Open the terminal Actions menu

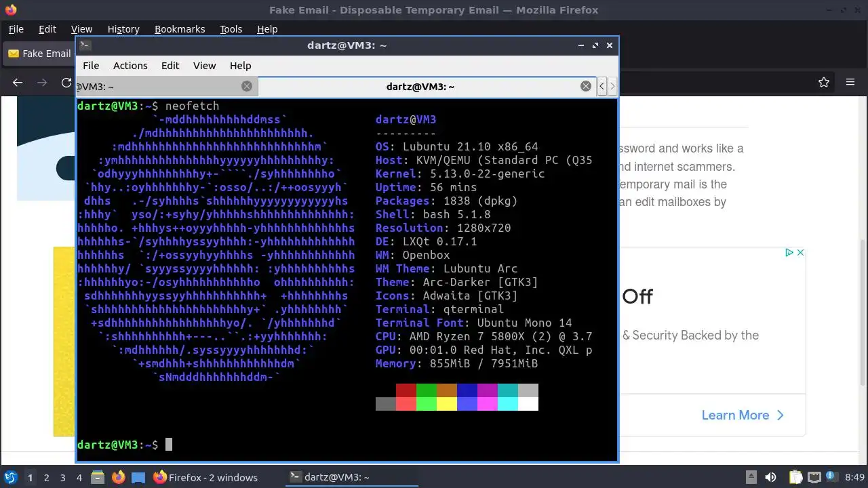coord(130,66)
